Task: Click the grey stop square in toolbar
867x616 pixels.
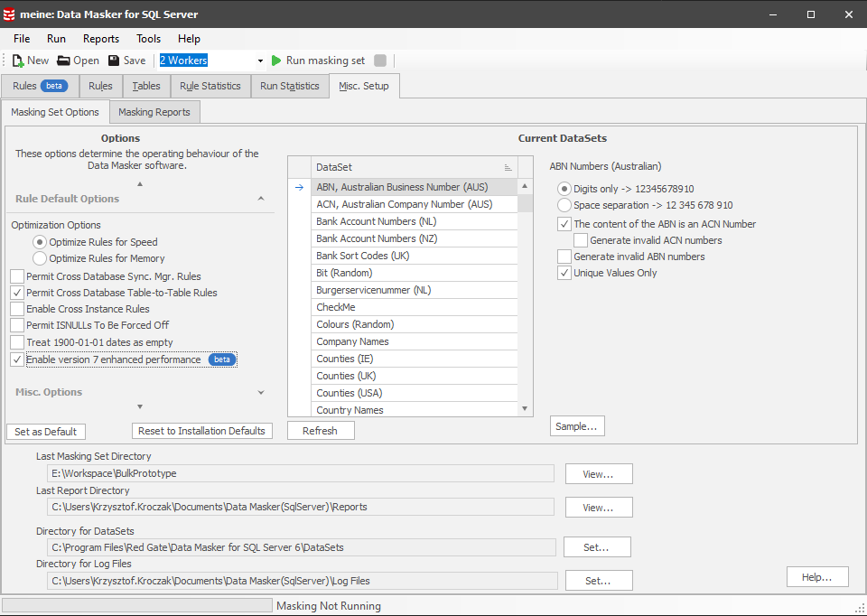Action: click(380, 61)
